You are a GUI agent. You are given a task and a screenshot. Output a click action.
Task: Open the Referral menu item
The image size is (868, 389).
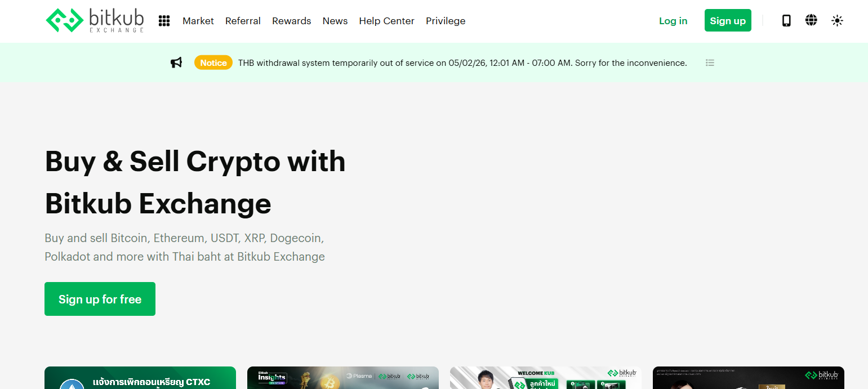243,21
